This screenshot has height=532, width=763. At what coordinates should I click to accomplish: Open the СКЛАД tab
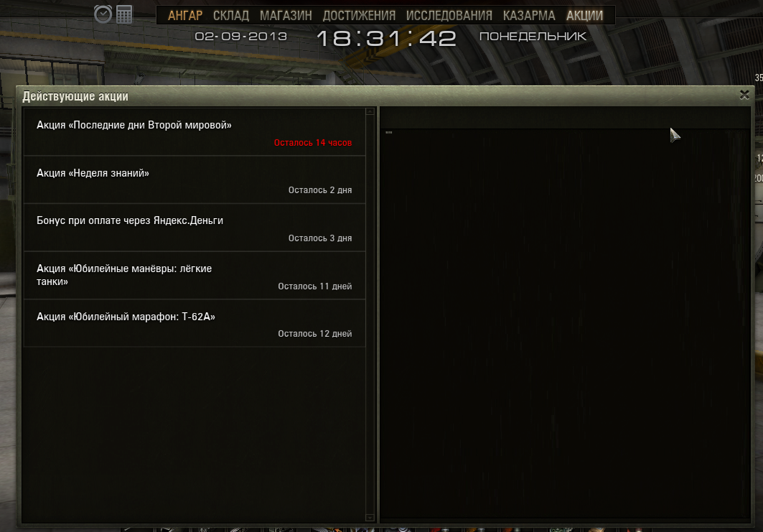(x=231, y=16)
